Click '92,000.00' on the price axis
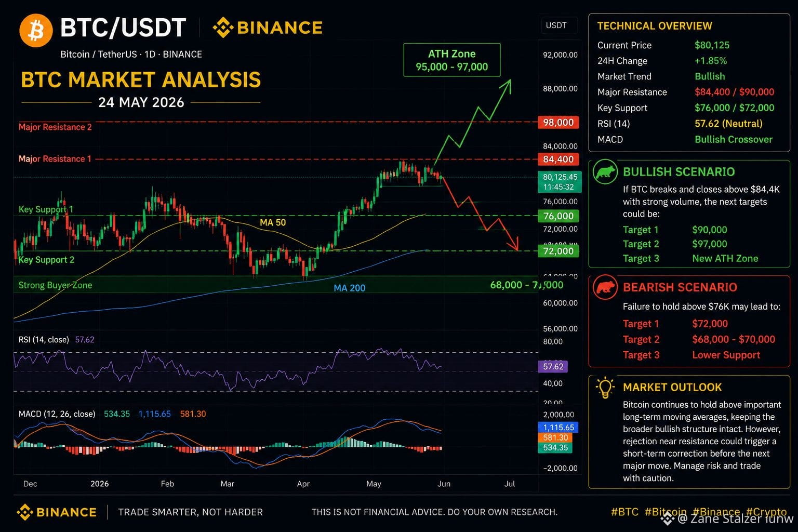Screen dimensions: 798x532 click(x=560, y=55)
